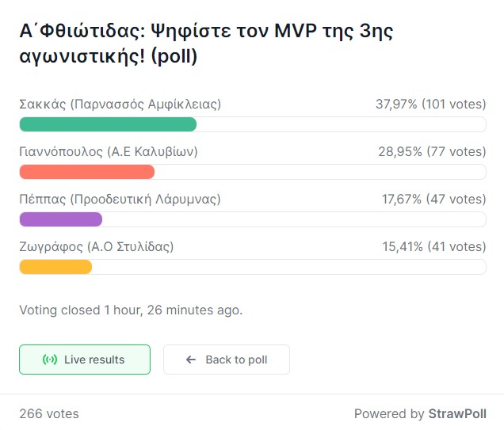The width and height of the screenshot is (504, 430).
Task: Go Back to poll
Action: (x=227, y=360)
